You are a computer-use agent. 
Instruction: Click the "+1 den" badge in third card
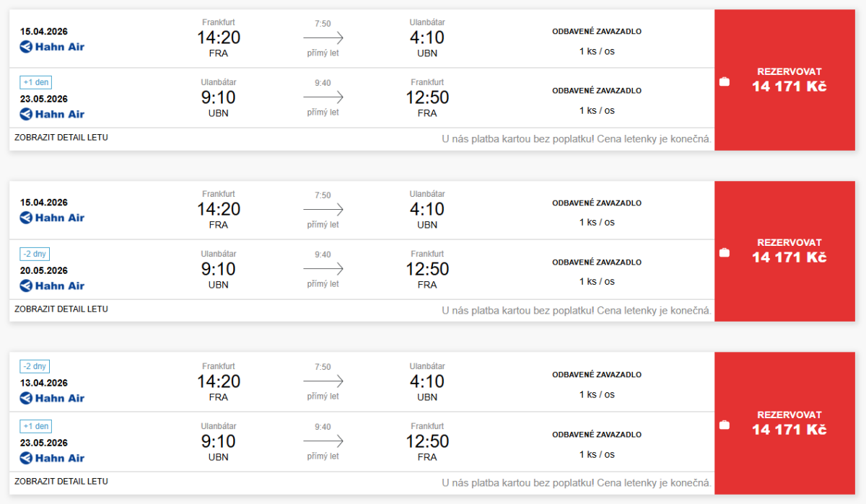[35, 426]
